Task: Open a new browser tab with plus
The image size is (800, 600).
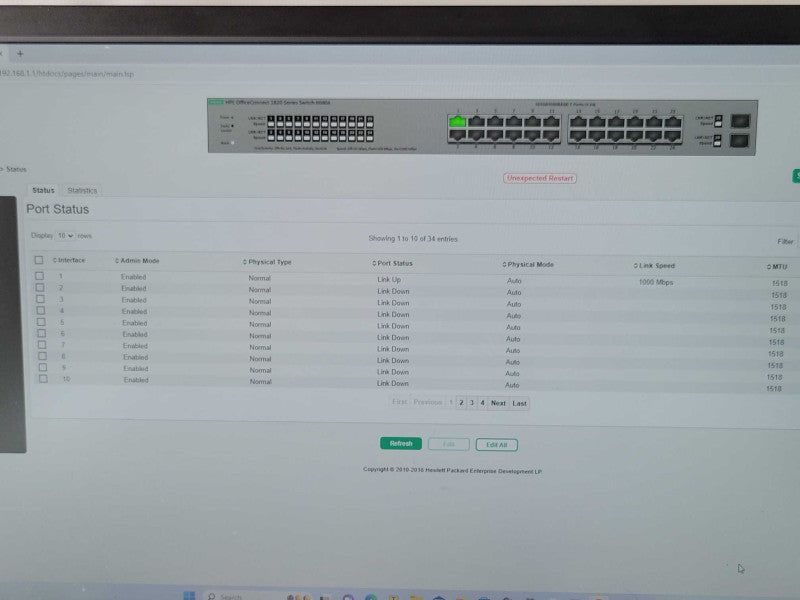Action: (x=20, y=53)
